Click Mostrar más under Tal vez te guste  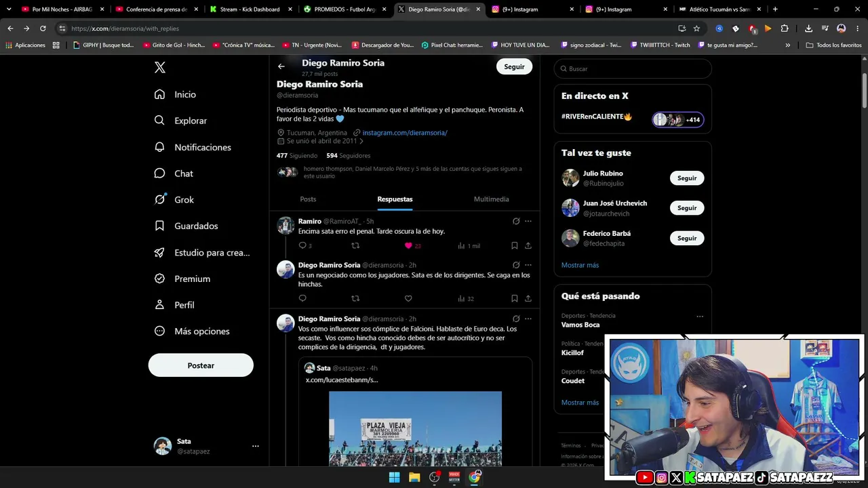(x=580, y=265)
